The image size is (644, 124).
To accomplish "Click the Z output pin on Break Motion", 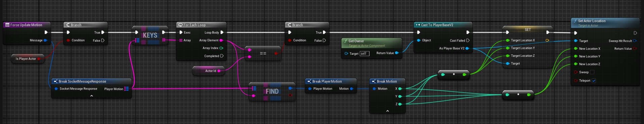I will pyautogui.click(x=400, y=104).
